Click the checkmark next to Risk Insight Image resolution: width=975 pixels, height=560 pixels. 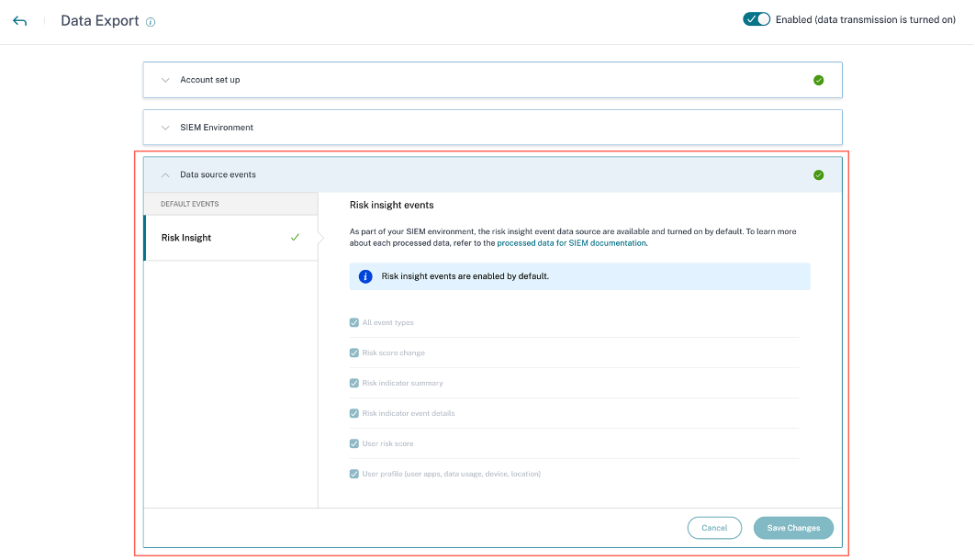(295, 237)
